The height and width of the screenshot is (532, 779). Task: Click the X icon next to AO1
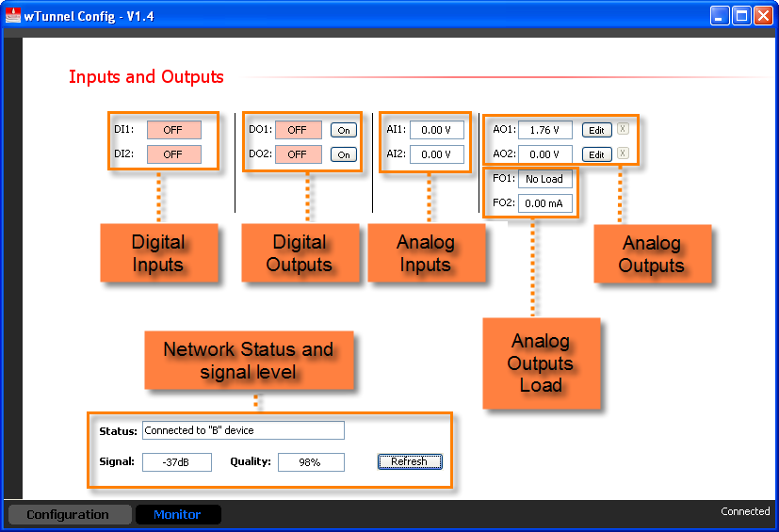tap(623, 129)
